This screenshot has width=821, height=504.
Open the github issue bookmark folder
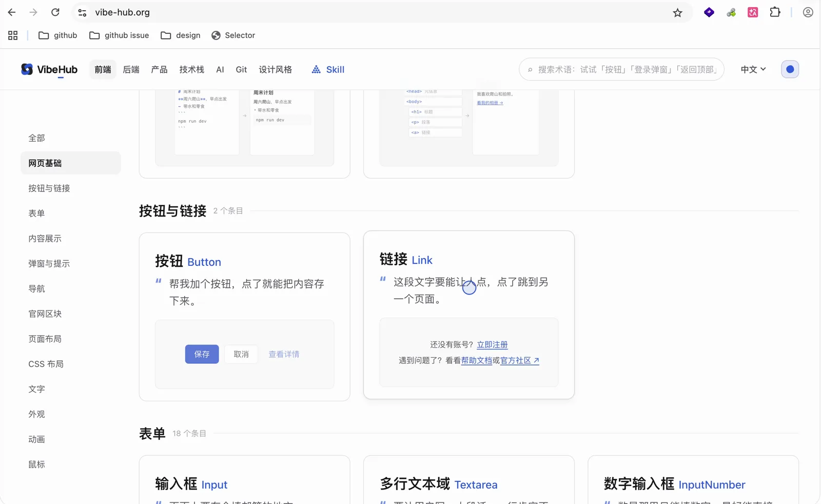[119, 35]
